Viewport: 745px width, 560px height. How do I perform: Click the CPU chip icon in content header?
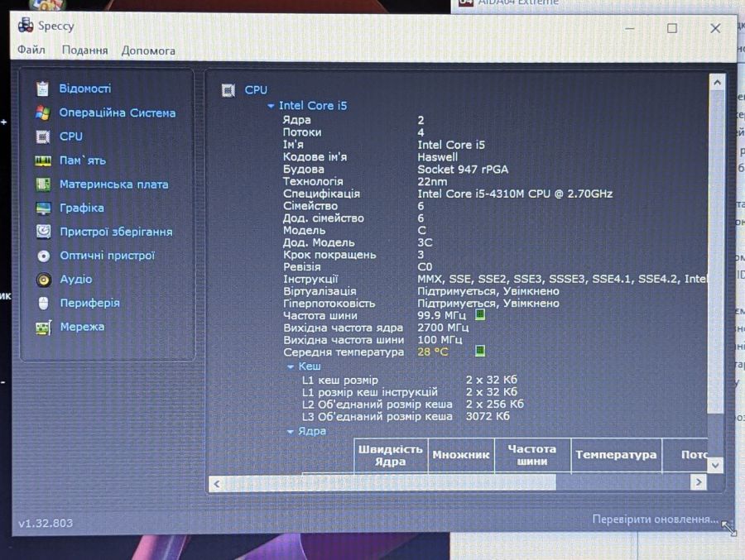[x=228, y=90]
